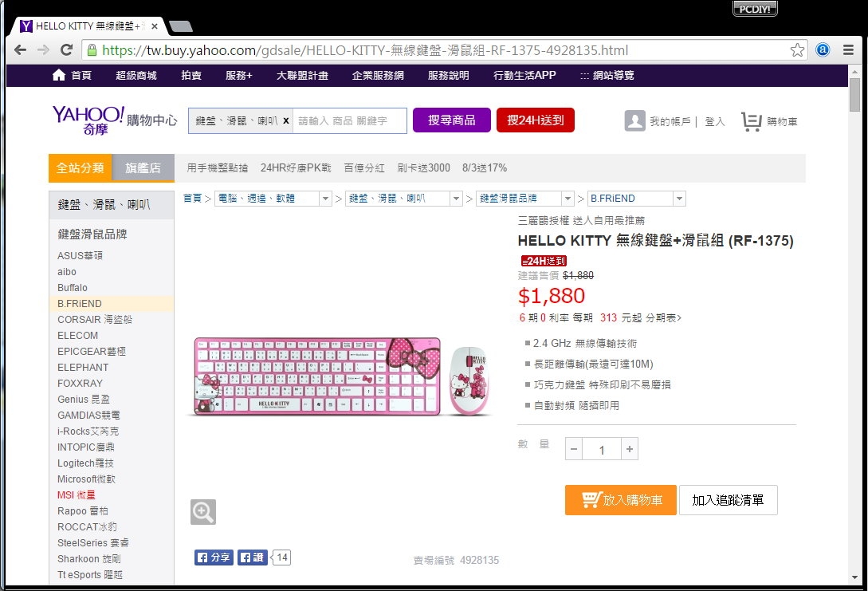
Task: Select ELECOM in the brand list
Action: (x=77, y=336)
